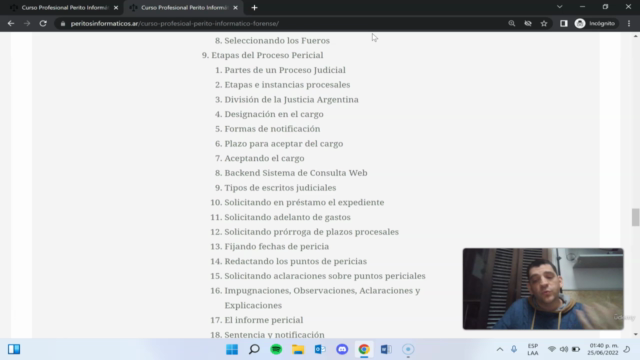This screenshot has width=640, height=360.
Task: Close the first browser tab
Action: pos(116,8)
